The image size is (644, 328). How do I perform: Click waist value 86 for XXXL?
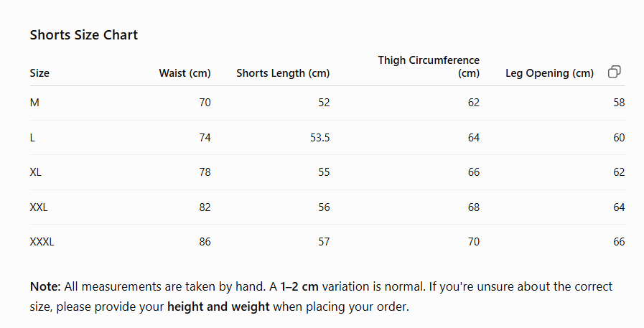click(x=205, y=242)
